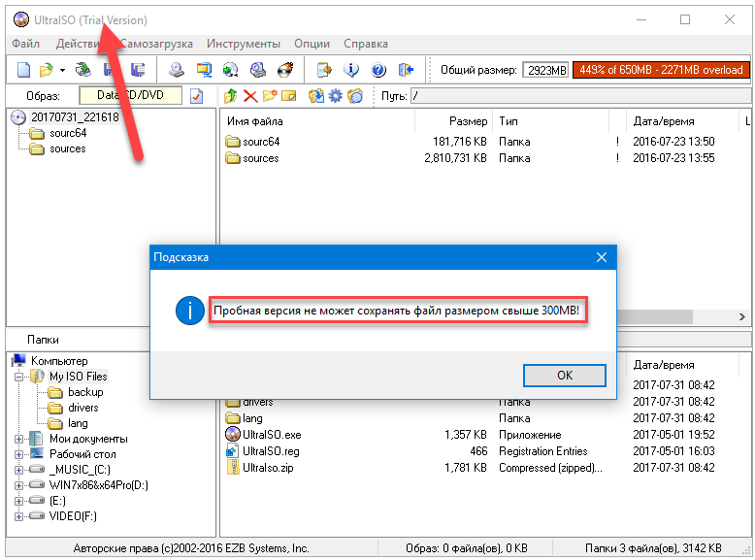The height and width of the screenshot is (560, 755).
Task: Click the New image toolbar icon
Action: [23, 70]
